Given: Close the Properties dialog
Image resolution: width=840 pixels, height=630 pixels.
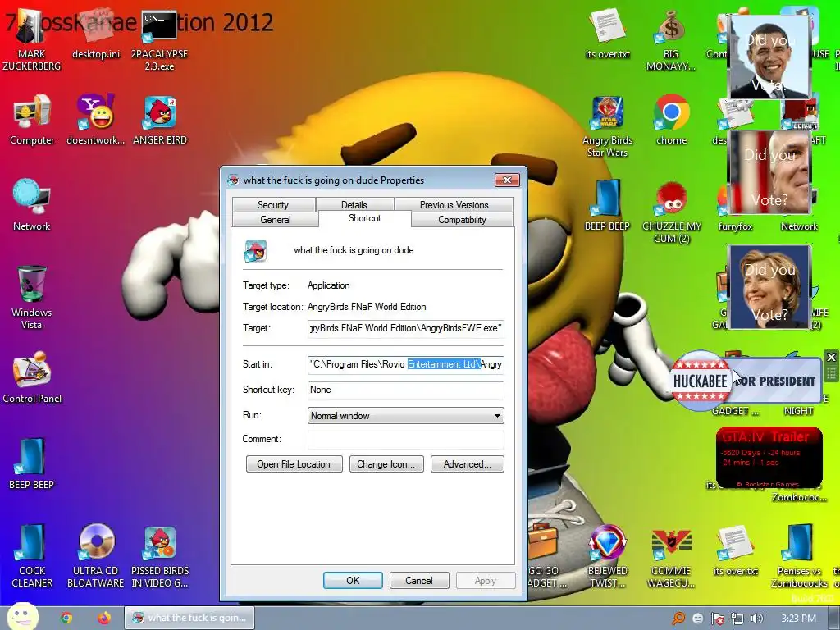Looking at the screenshot, I should [507, 180].
